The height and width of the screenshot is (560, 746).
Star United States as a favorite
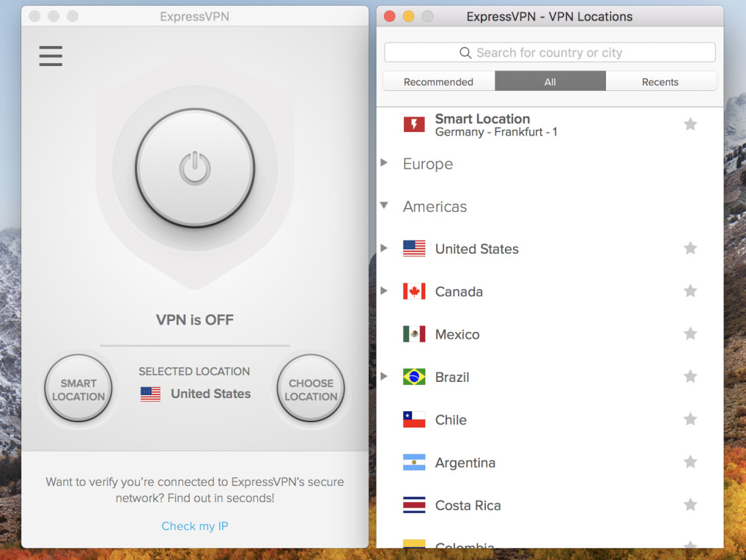click(x=690, y=248)
